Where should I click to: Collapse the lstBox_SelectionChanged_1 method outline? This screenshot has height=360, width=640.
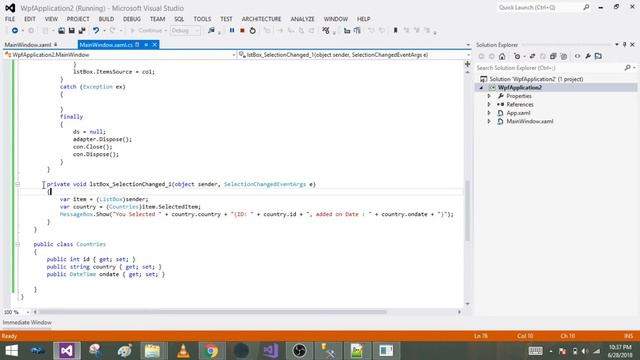click(x=18, y=184)
